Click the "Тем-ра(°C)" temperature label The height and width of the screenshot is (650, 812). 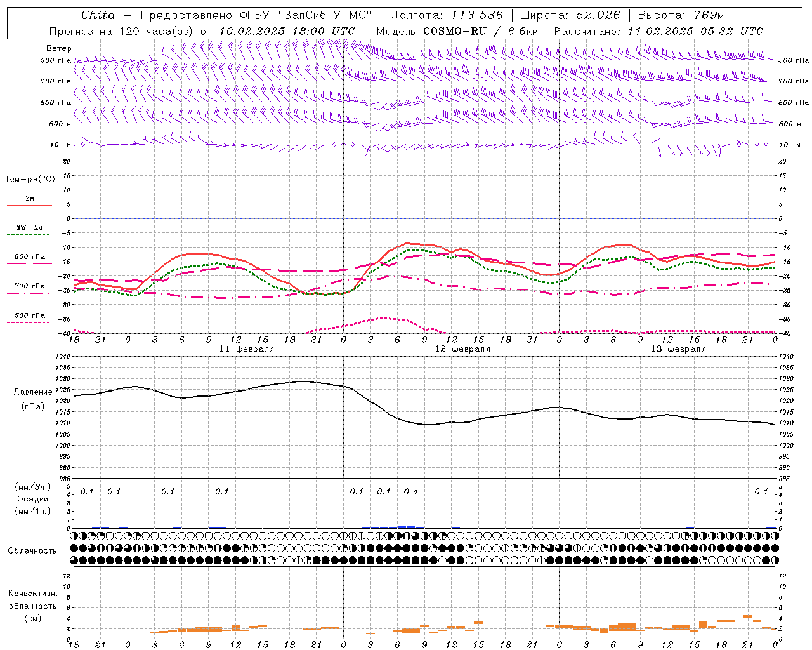coord(30,180)
